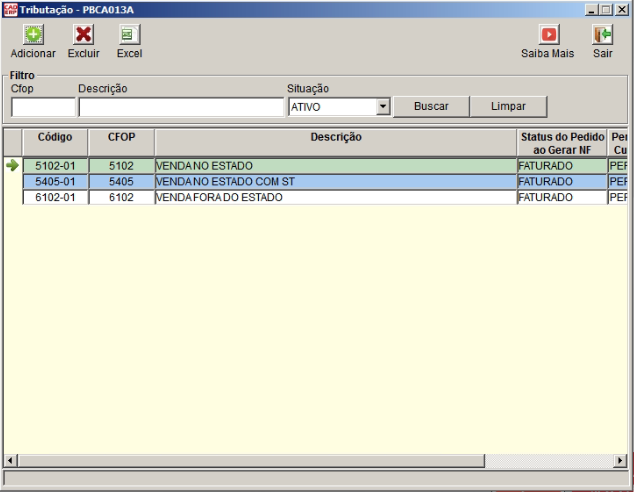Click the horizontal scrollbar thumb
The width and height of the screenshot is (634, 492).
[251, 460]
